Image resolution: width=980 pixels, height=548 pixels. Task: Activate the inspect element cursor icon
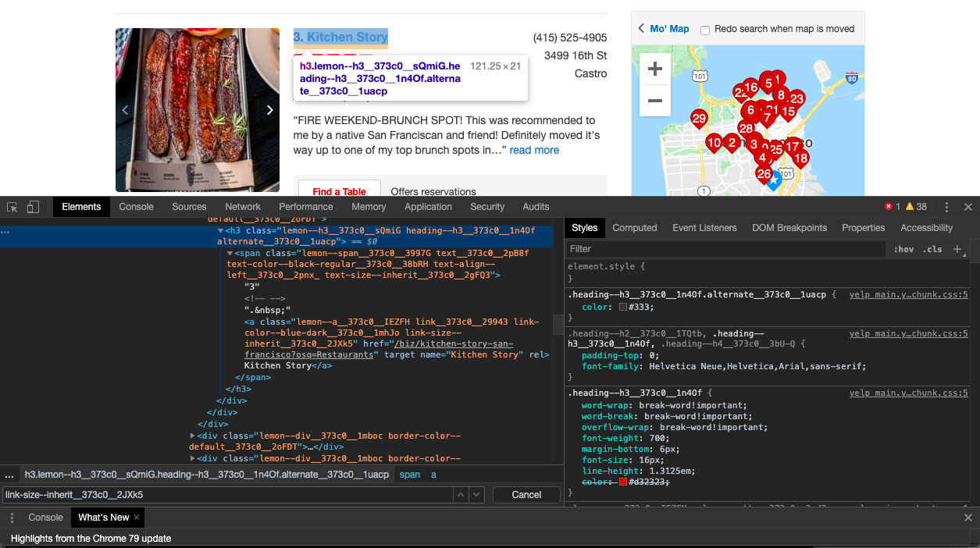(12, 206)
